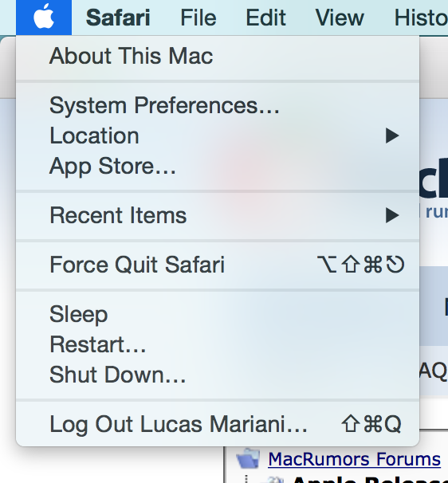Screen dimensions: 448x483
Task: Open System Preferences
Action: (218, 106)
